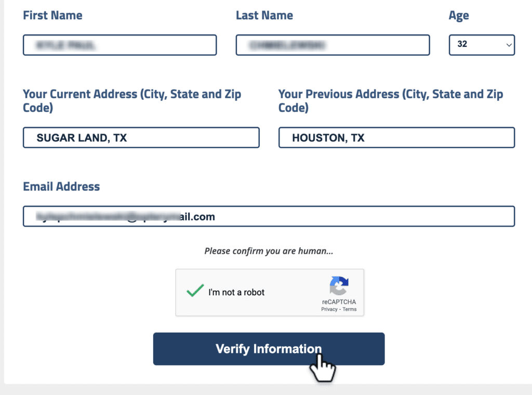532x395 pixels.
Task: Click into the Last Name field
Action: (x=332, y=45)
